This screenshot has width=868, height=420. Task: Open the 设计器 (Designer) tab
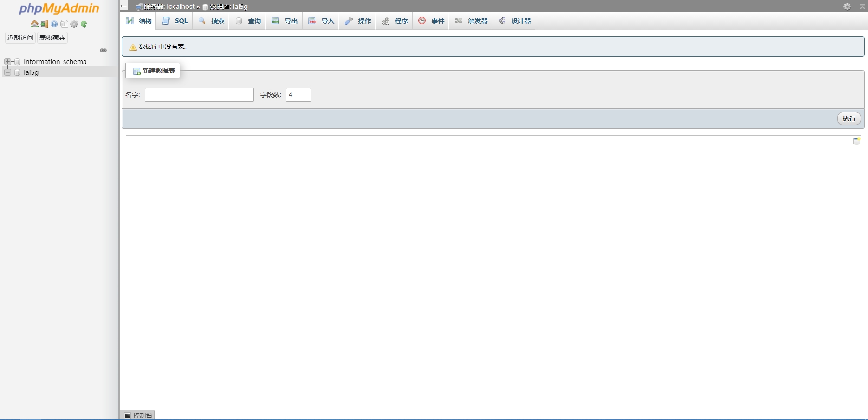pyautogui.click(x=514, y=21)
